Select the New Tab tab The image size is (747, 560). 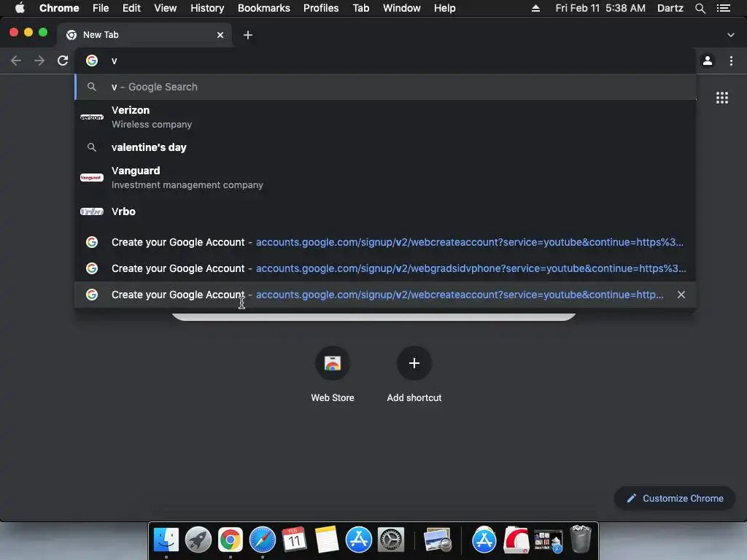(x=145, y=35)
